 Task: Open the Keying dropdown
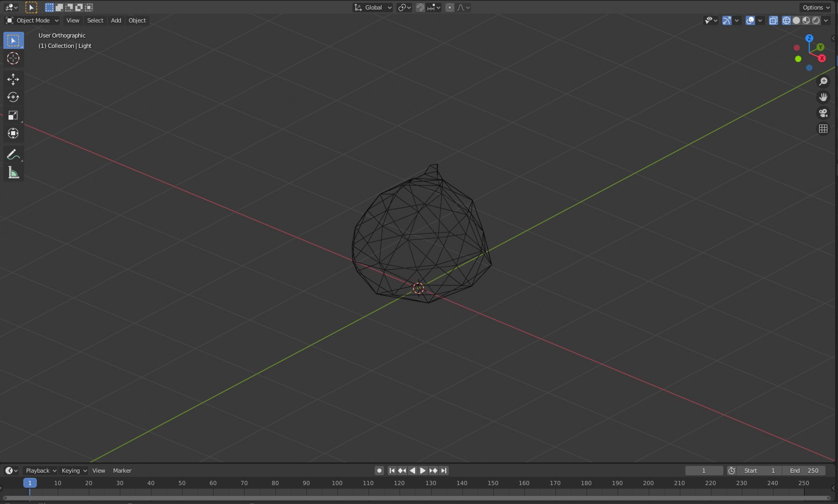[74, 470]
